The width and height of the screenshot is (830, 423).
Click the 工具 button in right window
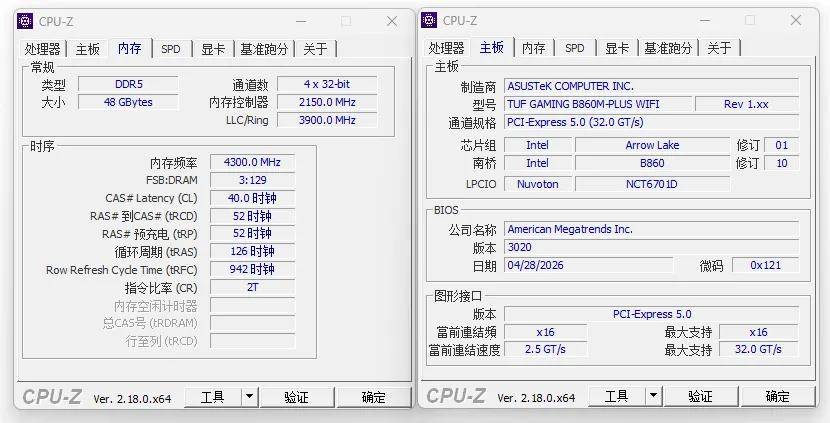(617, 396)
